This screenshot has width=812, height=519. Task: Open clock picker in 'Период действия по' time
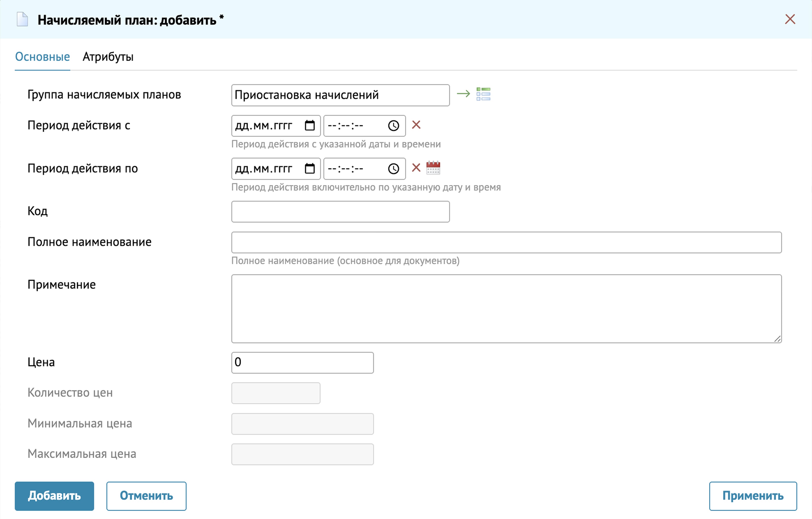click(x=393, y=169)
